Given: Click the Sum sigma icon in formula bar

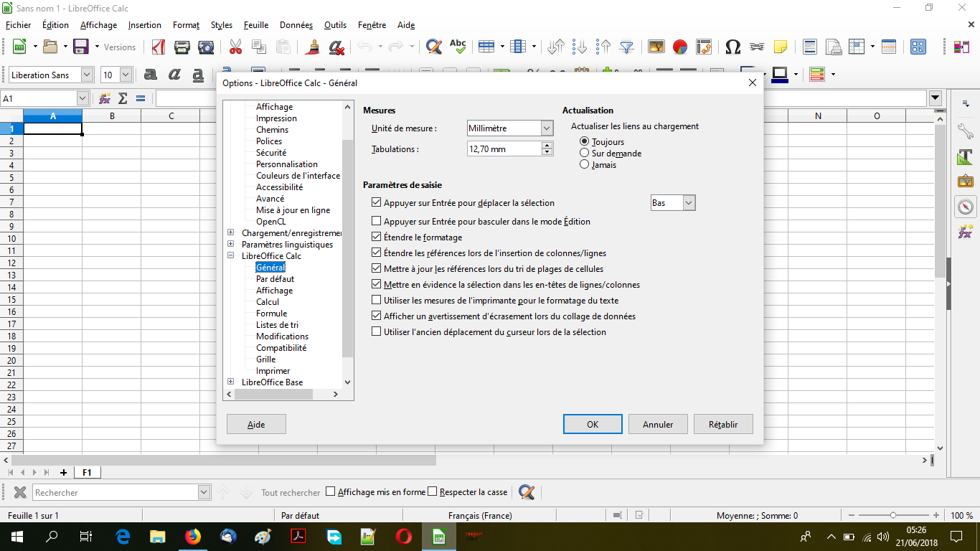Looking at the screenshot, I should point(123,98).
